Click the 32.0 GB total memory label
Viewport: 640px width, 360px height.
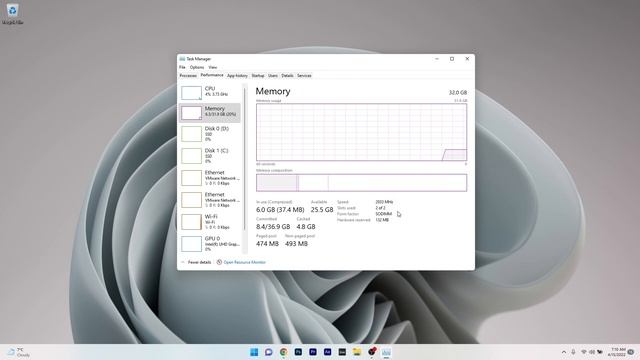(x=458, y=93)
